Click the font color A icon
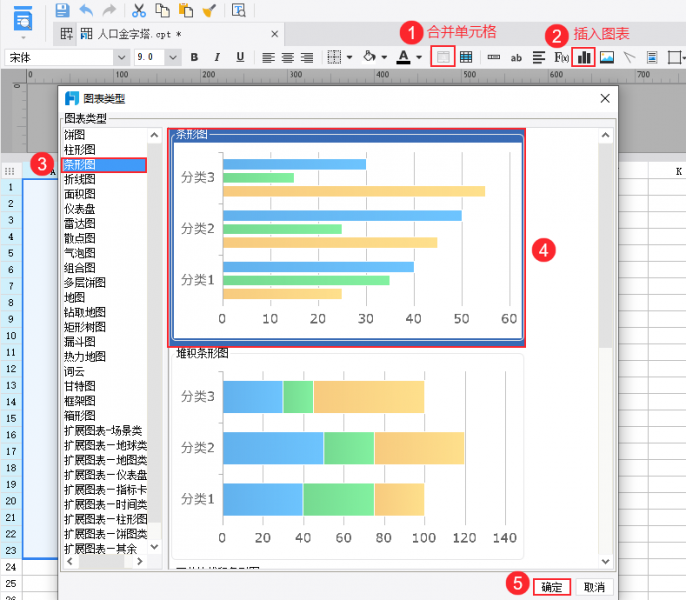Screen dimensions: 686x600 (403, 57)
